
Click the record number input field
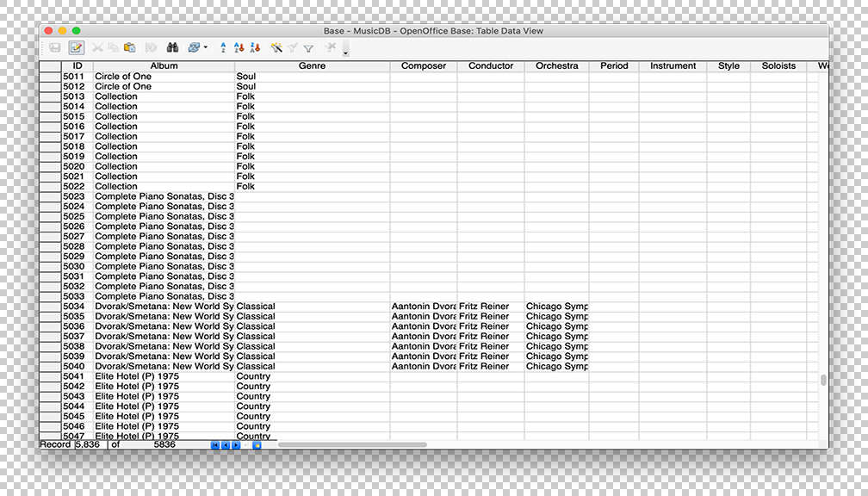[x=88, y=445]
